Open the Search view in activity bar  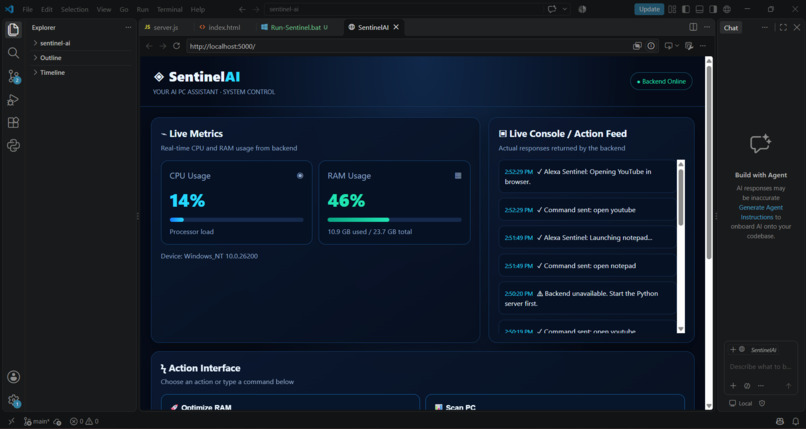click(x=13, y=53)
